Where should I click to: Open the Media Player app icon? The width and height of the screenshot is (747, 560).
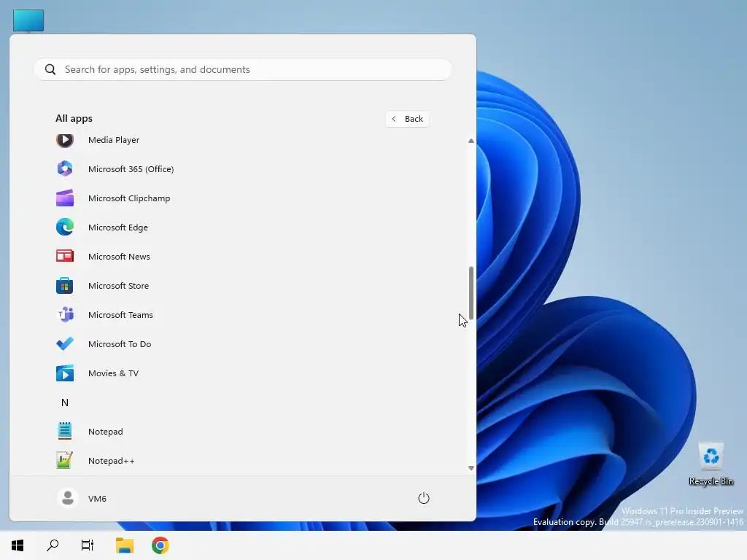[65, 140]
